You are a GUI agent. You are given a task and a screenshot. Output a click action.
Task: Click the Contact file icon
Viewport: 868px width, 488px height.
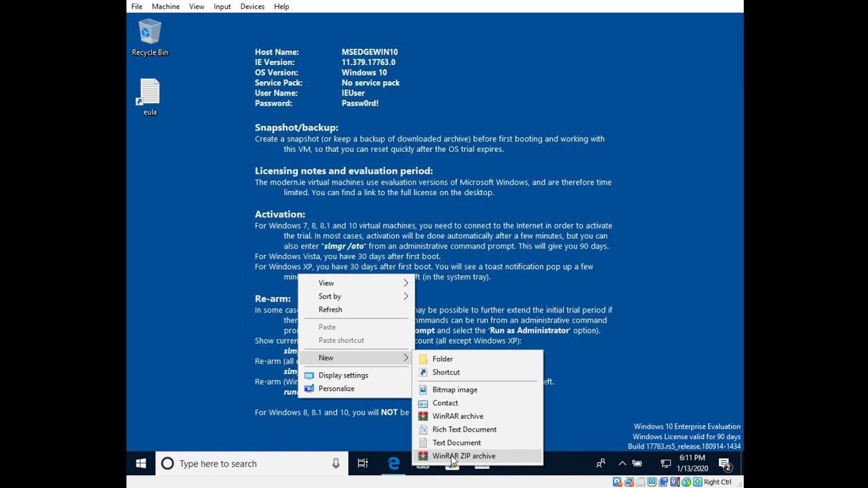coord(423,403)
